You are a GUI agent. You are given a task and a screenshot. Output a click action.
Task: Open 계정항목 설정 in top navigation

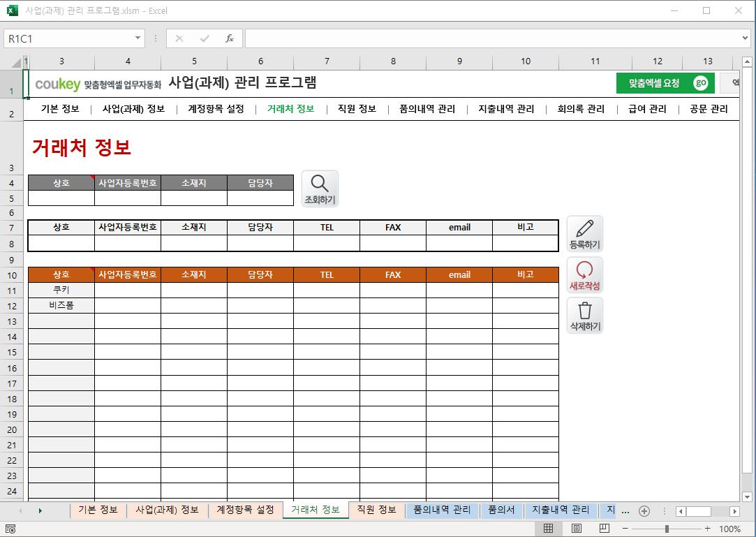pos(216,109)
